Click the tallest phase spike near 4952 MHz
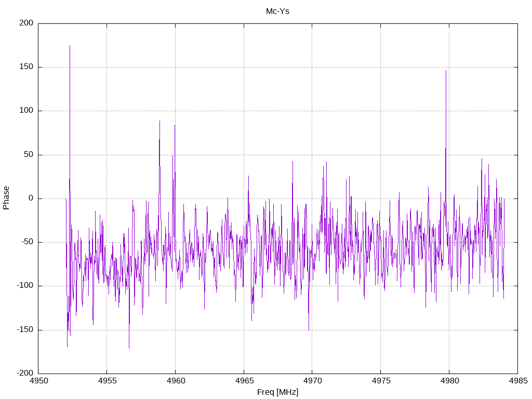Viewport: 532px width, 399px height. click(x=70, y=46)
